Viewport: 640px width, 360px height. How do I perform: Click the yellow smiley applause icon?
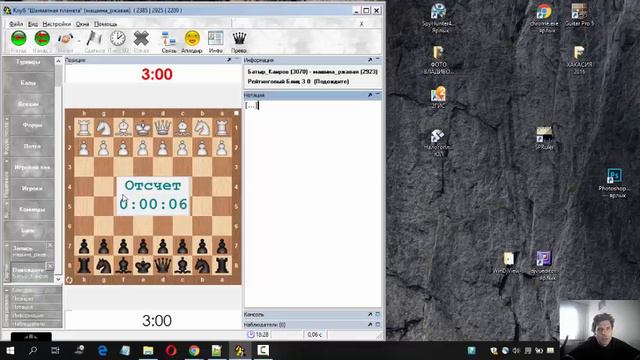click(x=192, y=39)
